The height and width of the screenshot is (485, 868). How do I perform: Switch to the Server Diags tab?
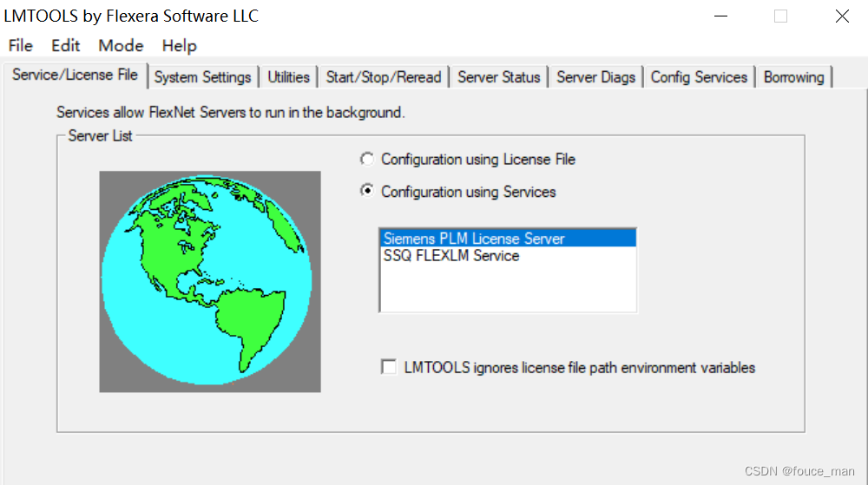(x=595, y=77)
